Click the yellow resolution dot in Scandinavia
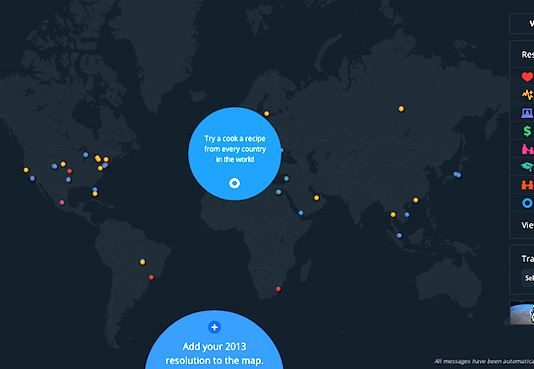 tap(267, 114)
